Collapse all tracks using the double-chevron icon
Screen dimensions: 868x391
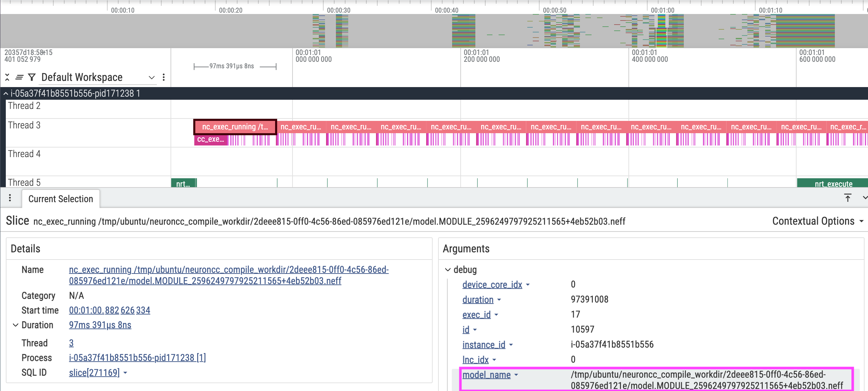click(7, 77)
